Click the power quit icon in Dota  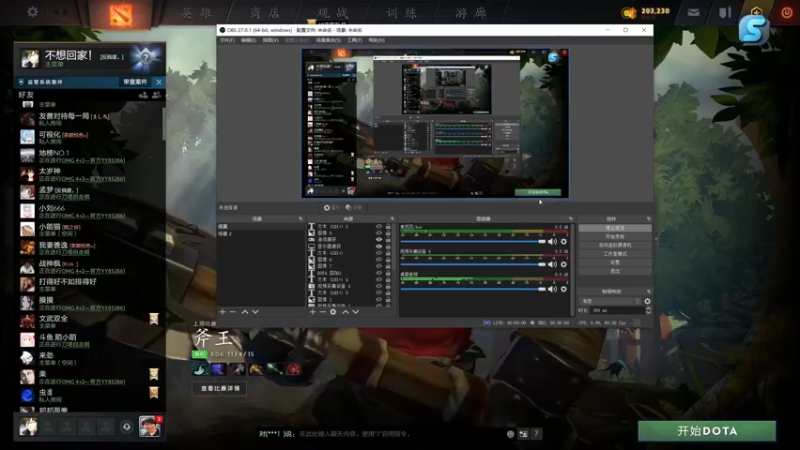point(787,12)
